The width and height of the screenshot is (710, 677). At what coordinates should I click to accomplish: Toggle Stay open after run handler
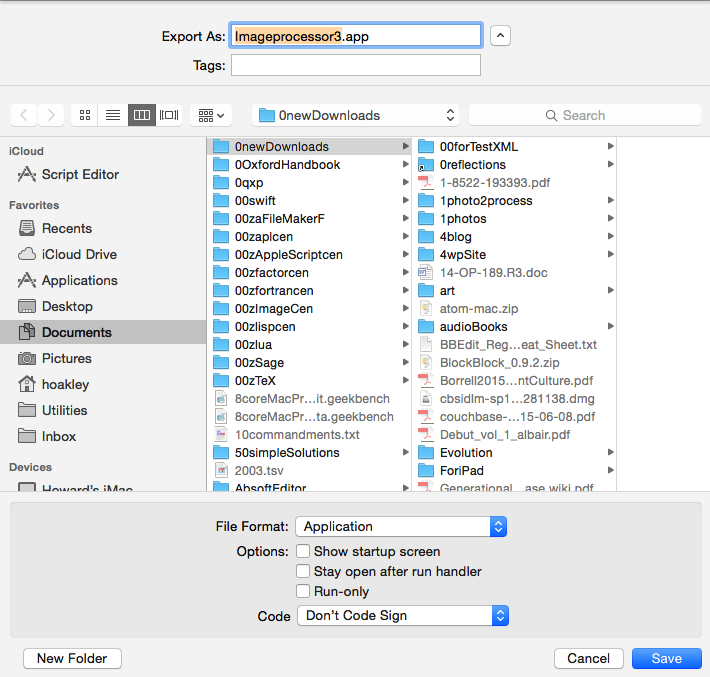coord(303,571)
